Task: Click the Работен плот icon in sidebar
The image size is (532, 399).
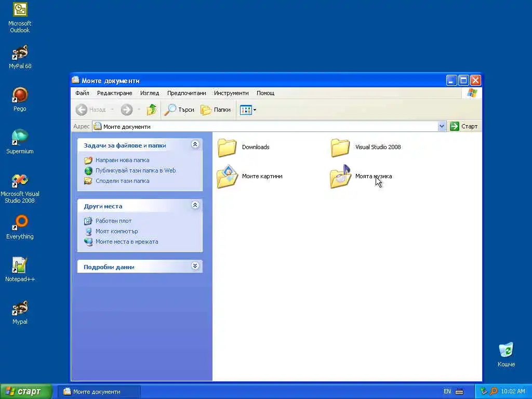Action: 88,221
